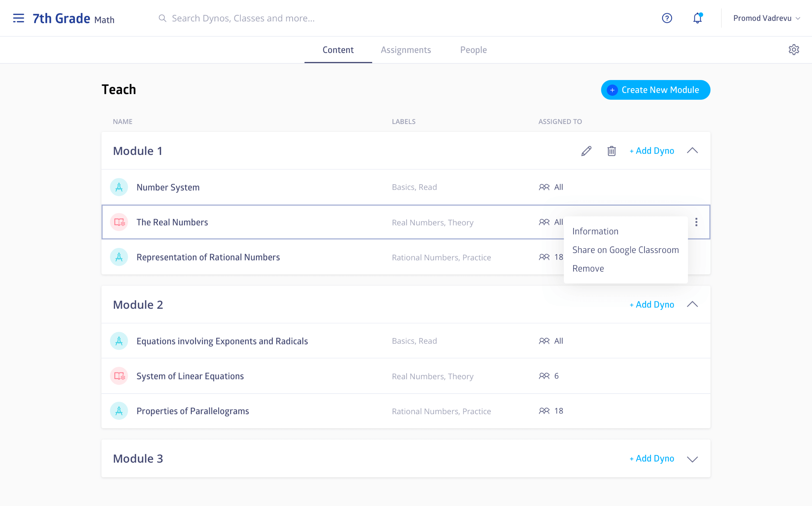Open the help question mark icon
Viewport: 812px width, 506px height.
coord(667,18)
